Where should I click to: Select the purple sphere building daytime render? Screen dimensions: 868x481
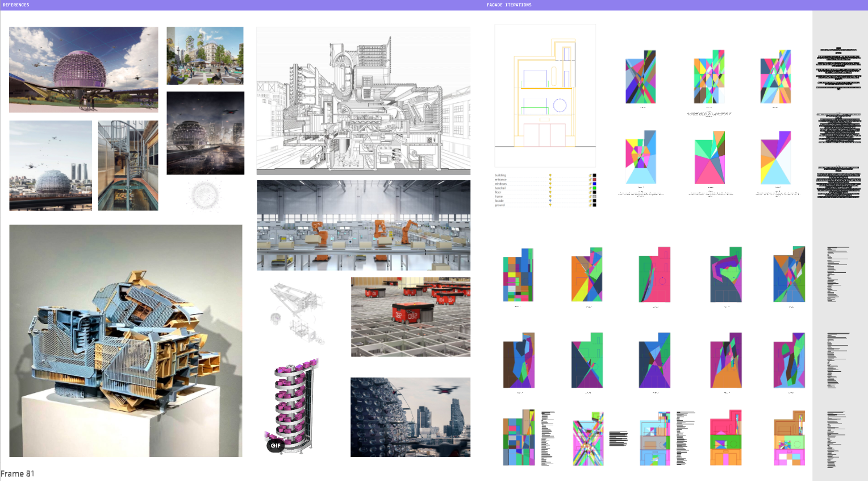(x=84, y=69)
